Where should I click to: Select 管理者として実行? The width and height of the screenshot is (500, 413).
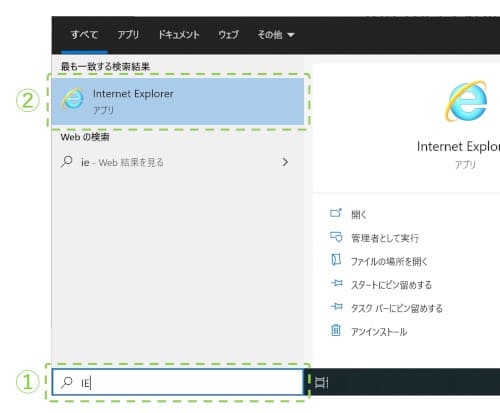coord(385,238)
